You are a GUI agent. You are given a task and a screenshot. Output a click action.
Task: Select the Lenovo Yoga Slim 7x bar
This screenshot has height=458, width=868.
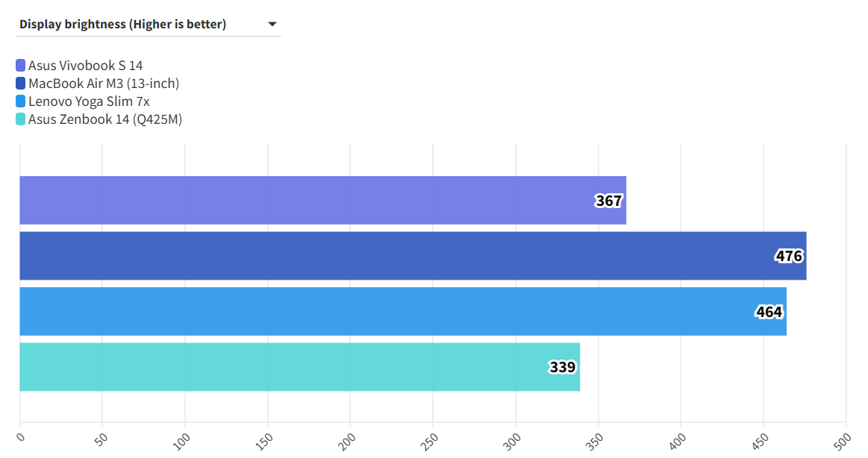pyautogui.click(x=373, y=311)
